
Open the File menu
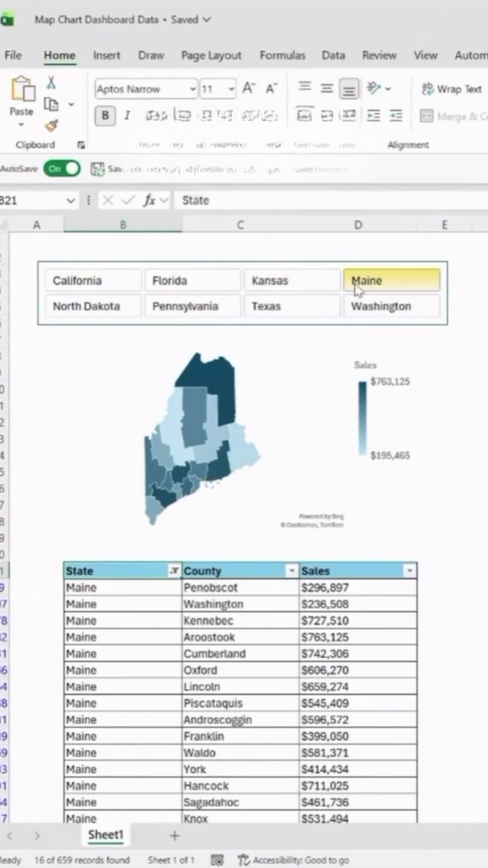point(13,55)
